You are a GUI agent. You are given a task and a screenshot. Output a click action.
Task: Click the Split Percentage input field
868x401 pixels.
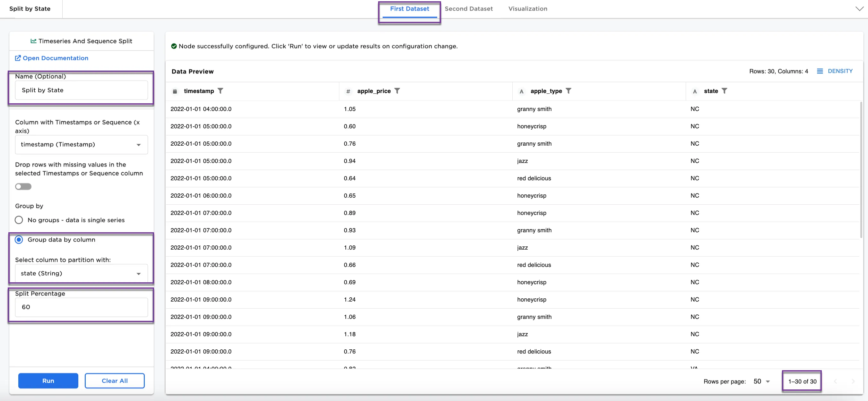pyautogui.click(x=81, y=307)
